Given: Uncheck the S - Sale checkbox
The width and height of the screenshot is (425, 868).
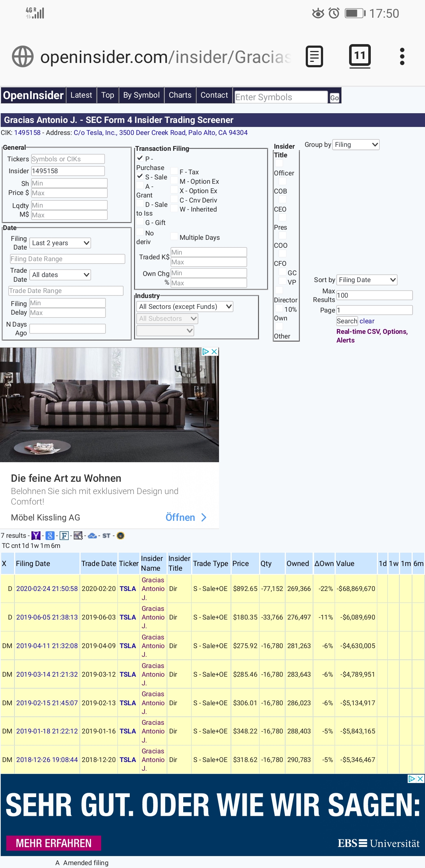Looking at the screenshot, I should click(x=140, y=176).
